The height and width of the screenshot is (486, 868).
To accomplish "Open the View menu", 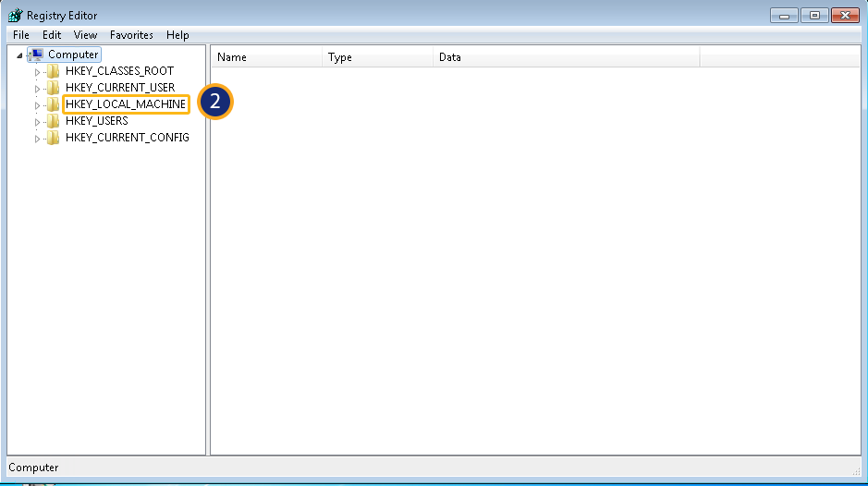I will (x=85, y=35).
